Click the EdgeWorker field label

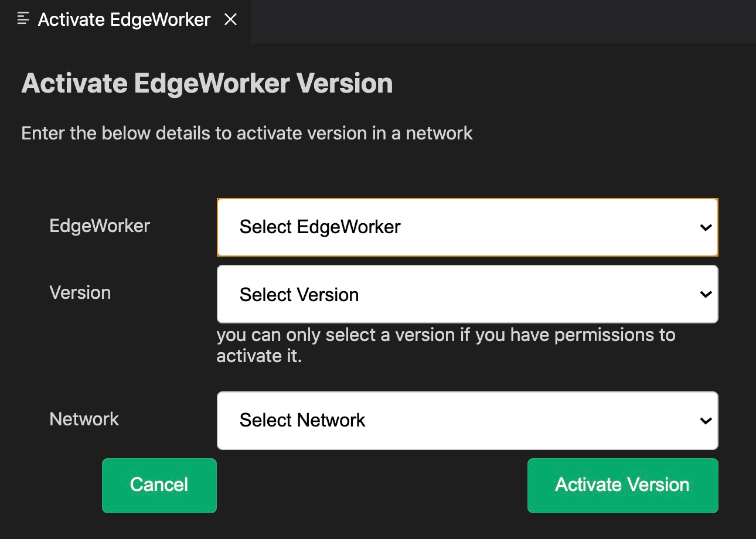[100, 226]
